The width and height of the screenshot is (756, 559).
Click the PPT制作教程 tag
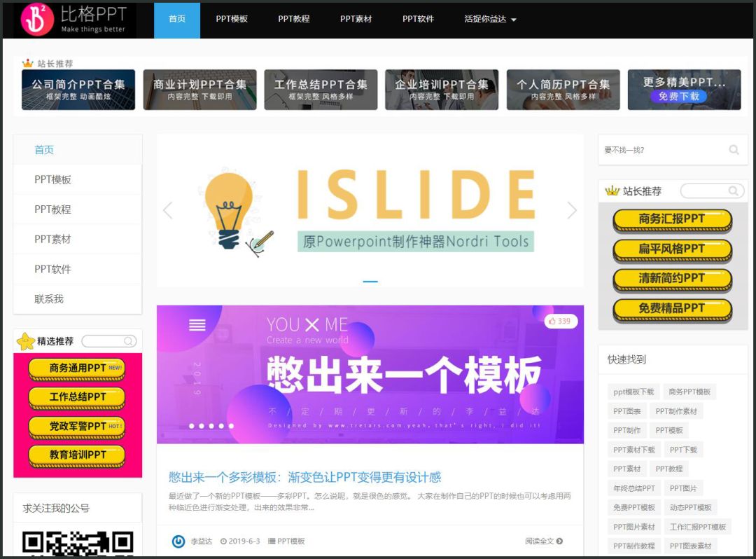tap(634, 546)
